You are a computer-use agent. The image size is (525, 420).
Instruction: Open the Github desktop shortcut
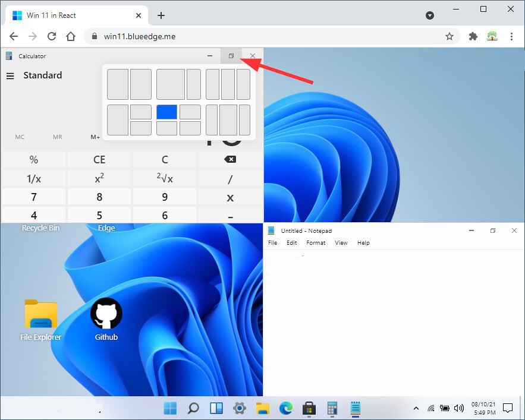tap(106, 320)
